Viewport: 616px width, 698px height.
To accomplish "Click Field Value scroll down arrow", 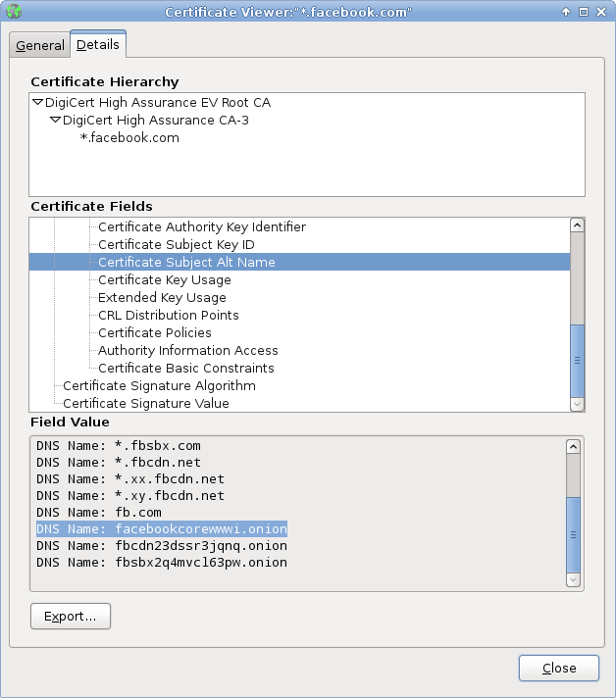I will (573, 579).
